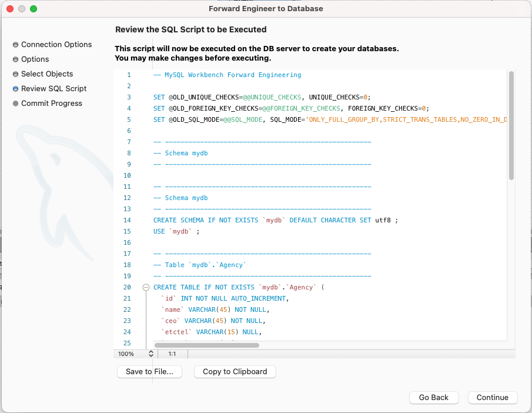Click the 1:1 cursor position indicator
Viewport: 532px width, 413px height.
172,354
